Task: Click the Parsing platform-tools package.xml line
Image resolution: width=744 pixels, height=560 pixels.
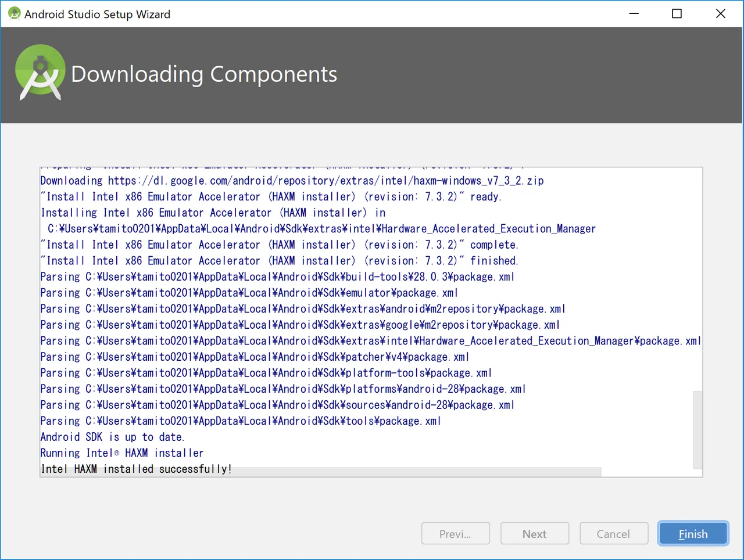Action: point(266,373)
